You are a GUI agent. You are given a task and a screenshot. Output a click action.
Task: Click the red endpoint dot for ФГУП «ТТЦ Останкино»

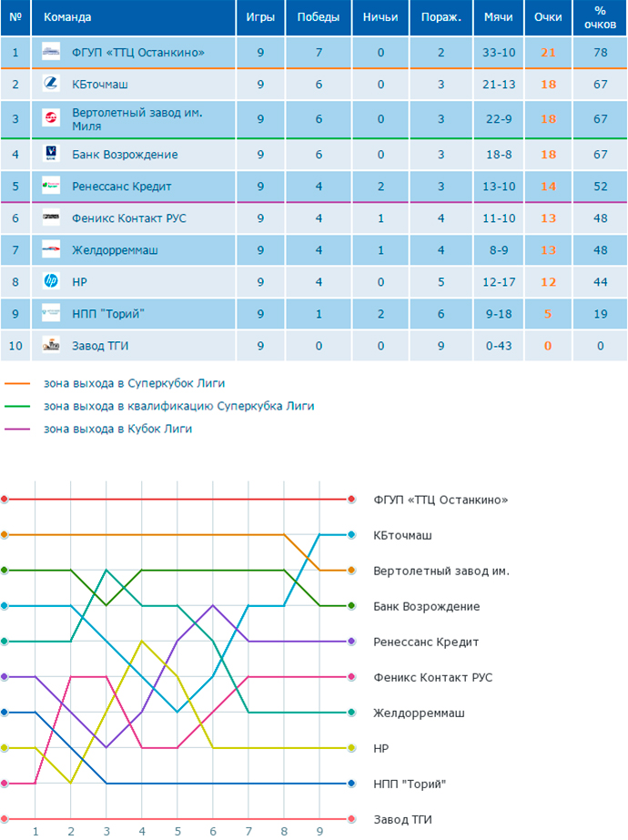(x=351, y=500)
